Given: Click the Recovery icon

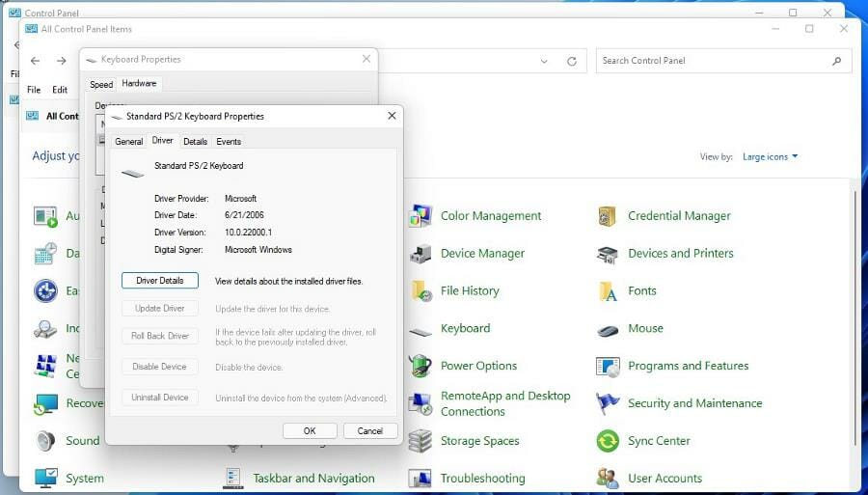Looking at the screenshot, I should click(46, 404).
